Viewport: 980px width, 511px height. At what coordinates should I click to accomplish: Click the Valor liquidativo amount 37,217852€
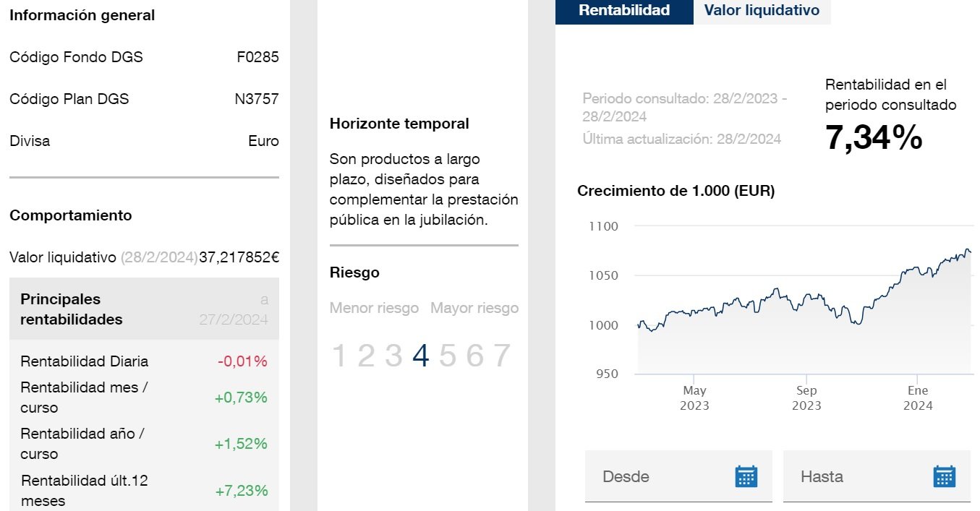pos(239,257)
